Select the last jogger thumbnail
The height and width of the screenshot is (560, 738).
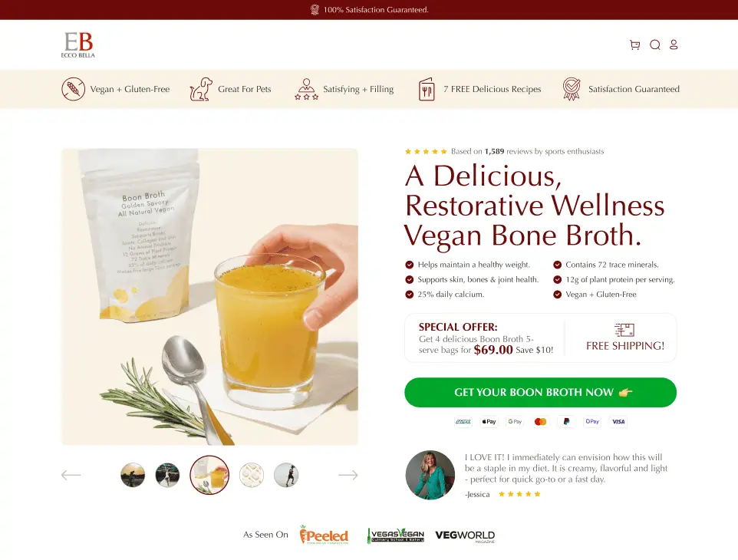coord(286,475)
